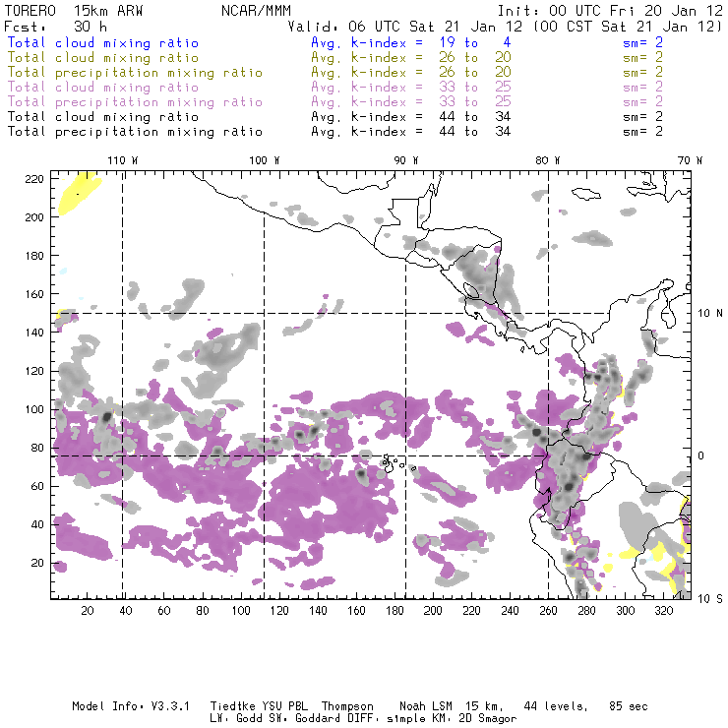Click the blue 'sm= 2' value
728x728 pixels.
pos(642,42)
